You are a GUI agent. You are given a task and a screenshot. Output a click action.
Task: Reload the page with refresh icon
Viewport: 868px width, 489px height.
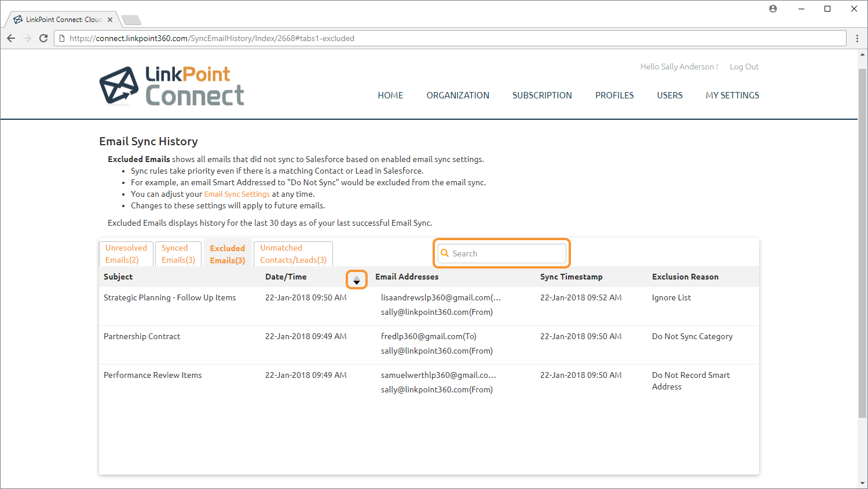[x=43, y=38]
